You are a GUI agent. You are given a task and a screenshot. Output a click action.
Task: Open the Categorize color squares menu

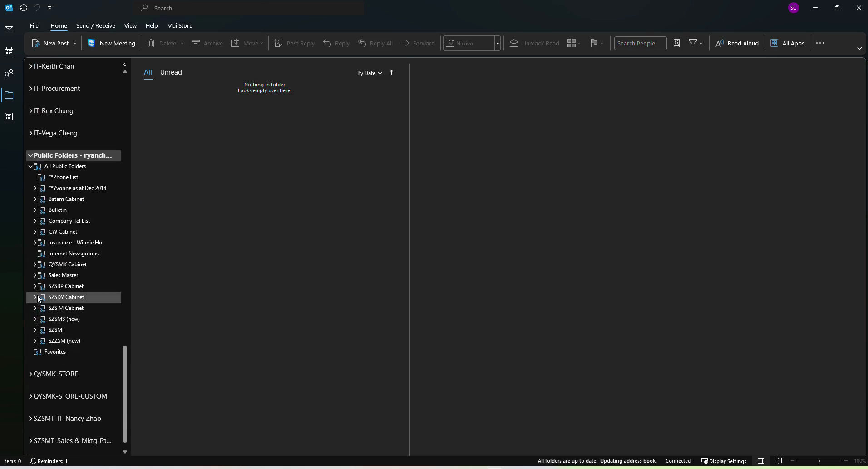coord(574,43)
